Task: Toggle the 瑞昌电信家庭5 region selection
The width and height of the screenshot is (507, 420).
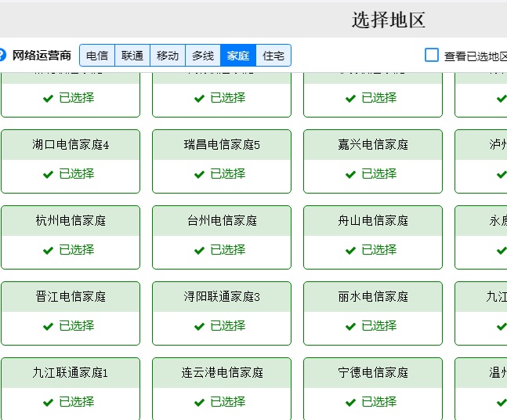Action: tap(222, 161)
